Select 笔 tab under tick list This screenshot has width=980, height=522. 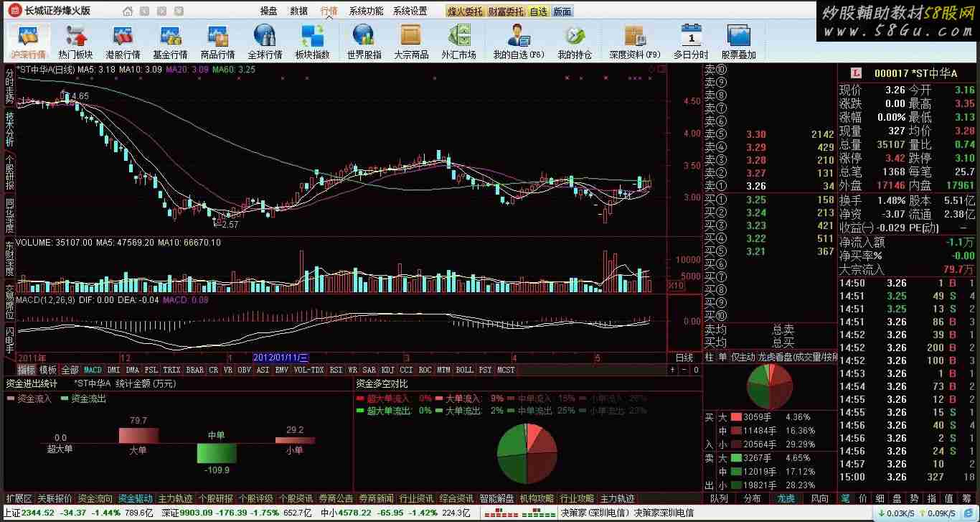846,498
